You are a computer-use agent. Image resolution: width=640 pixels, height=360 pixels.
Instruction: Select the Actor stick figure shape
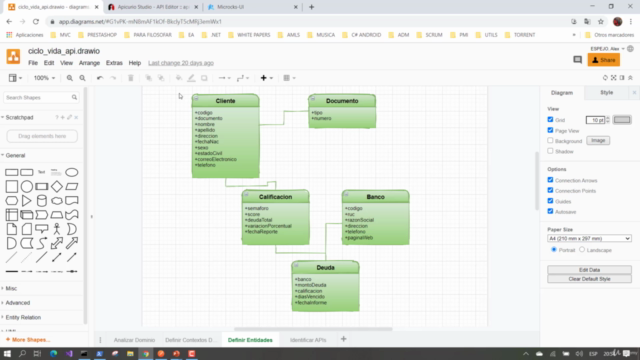point(57,229)
